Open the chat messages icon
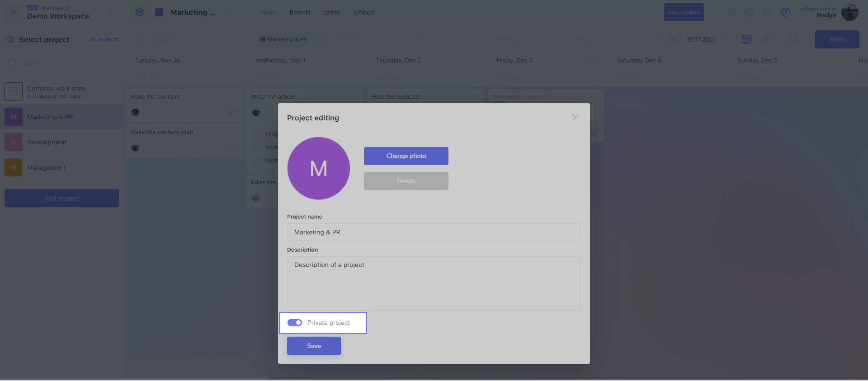Viewport: 868px width, 381px height. pyautogui.click(x=768, y=12)
